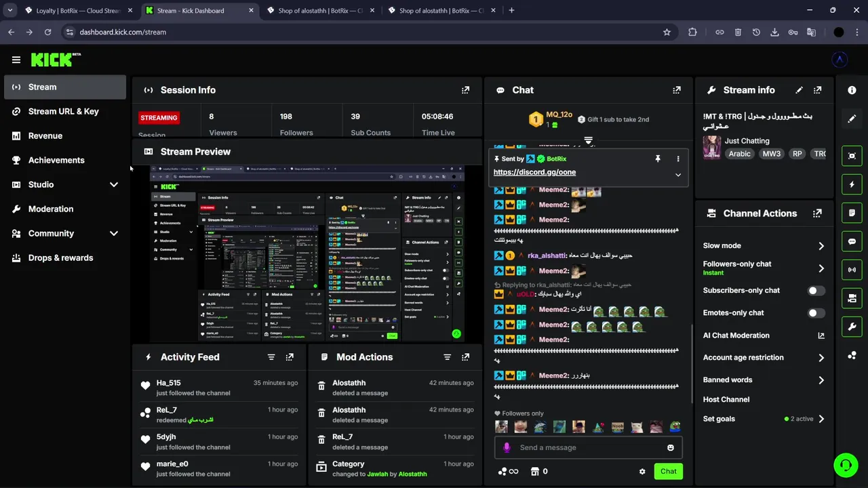The width and height of the screenshot is (868, 488).
Task: Open a new browser tab
Action: (511, 10)
